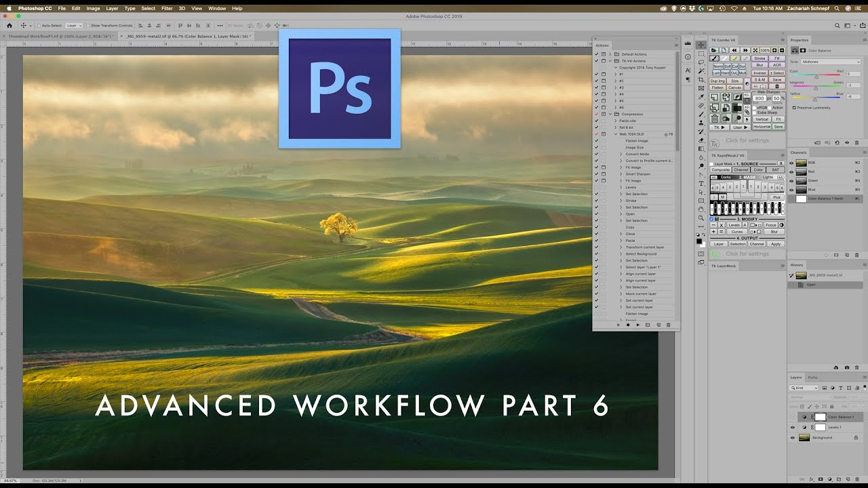This screenshot has width=868, height=488.
Task: Click the lock icon on Background layer
Action: click(856, 437)
